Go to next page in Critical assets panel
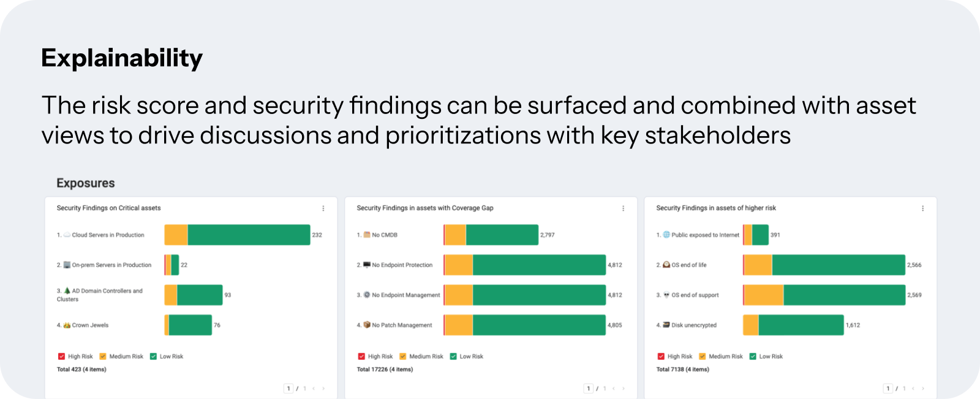This screenshot has height=399, width=980. (x=323, y=389)
